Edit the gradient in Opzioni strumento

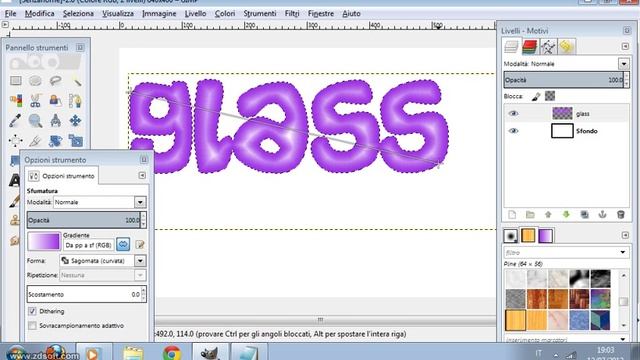coord(140,244)
